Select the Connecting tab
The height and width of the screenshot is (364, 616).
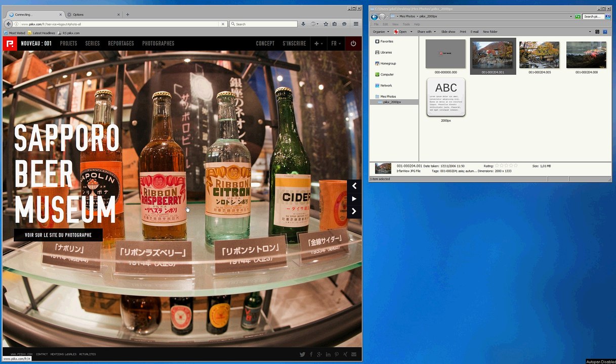pos(35,15)
